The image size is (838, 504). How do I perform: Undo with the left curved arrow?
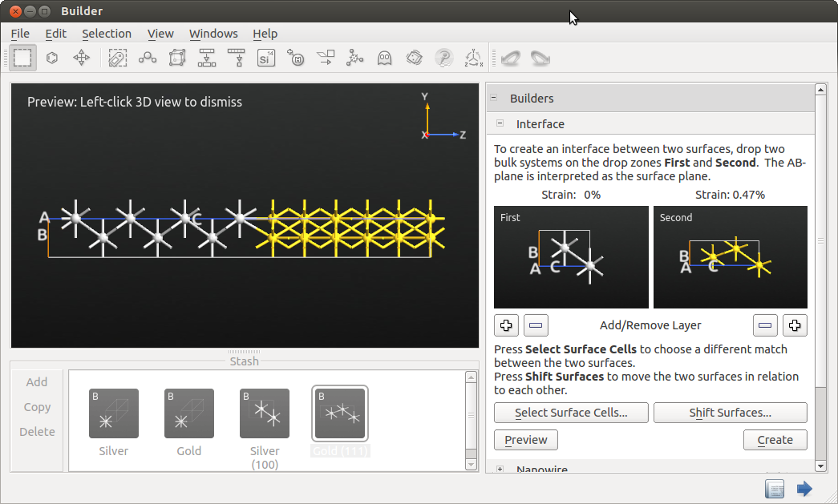pos(511,58)
